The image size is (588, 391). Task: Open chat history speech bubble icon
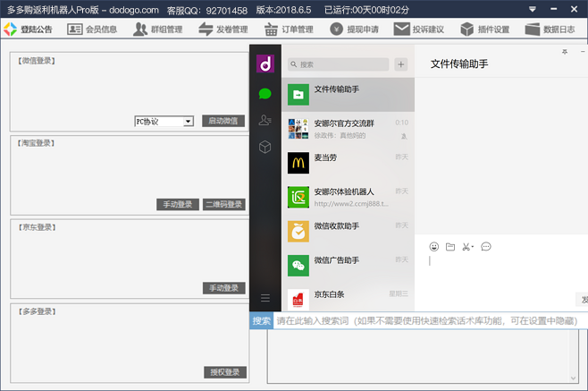coord(486,247)
